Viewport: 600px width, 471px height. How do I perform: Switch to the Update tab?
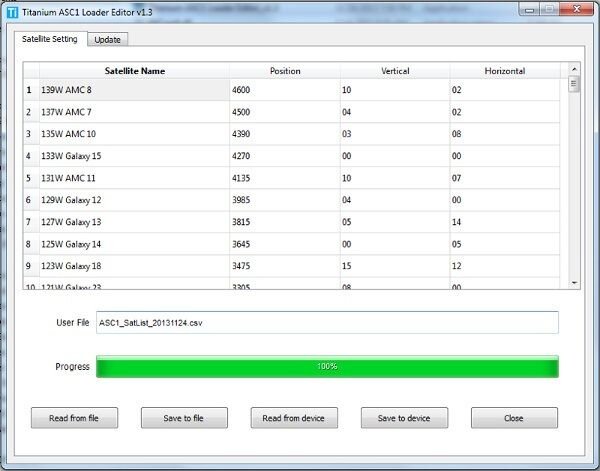(108, 39)
